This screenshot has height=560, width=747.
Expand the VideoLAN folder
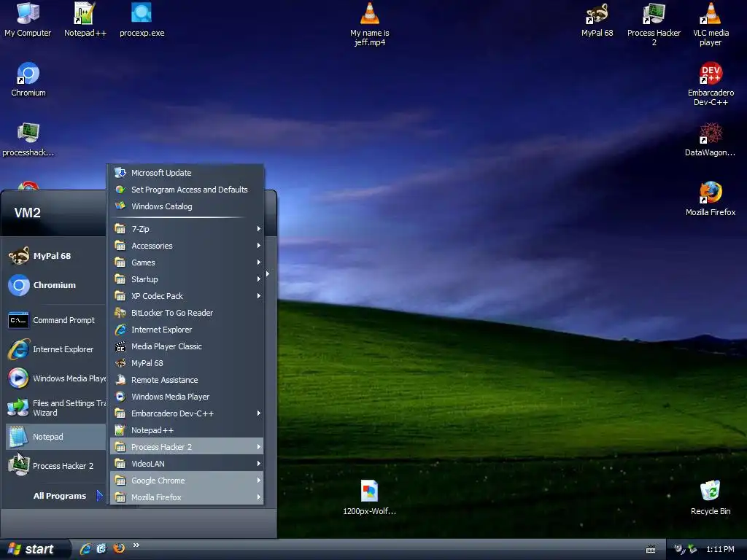coord(187,464)
